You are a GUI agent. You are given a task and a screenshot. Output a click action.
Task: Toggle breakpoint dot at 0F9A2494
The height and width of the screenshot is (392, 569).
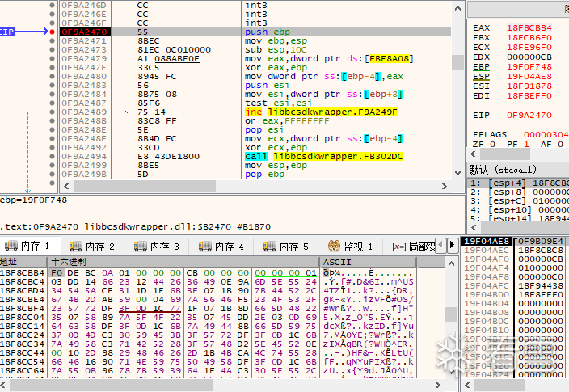52,157
